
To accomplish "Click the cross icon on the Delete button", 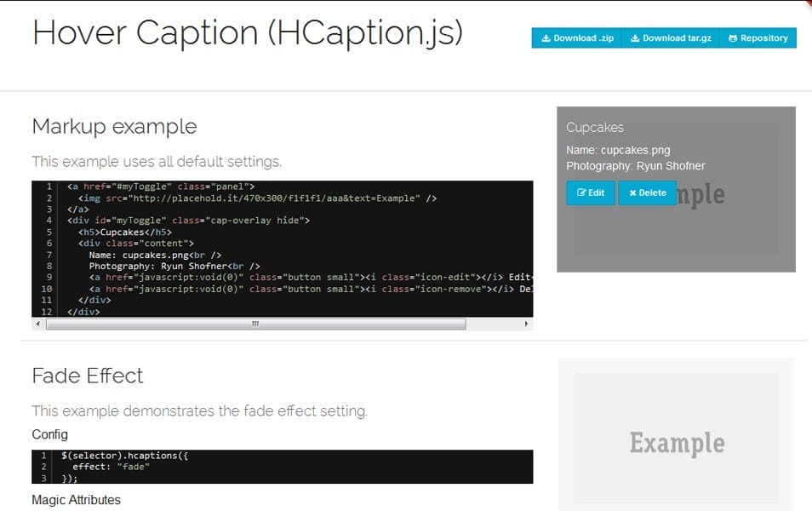I will tap(633, 193).
